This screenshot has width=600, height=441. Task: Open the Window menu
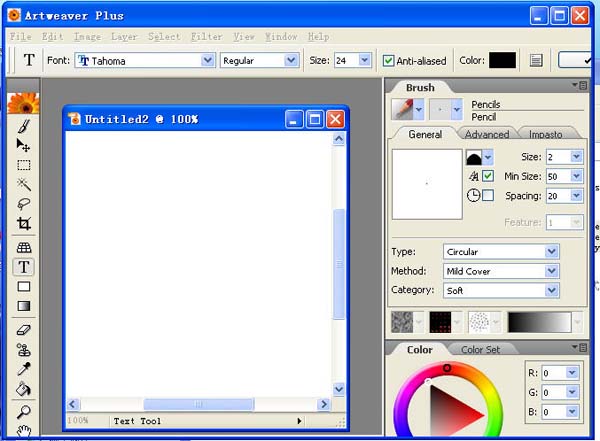pyautogui.click(x=281, y=36)
